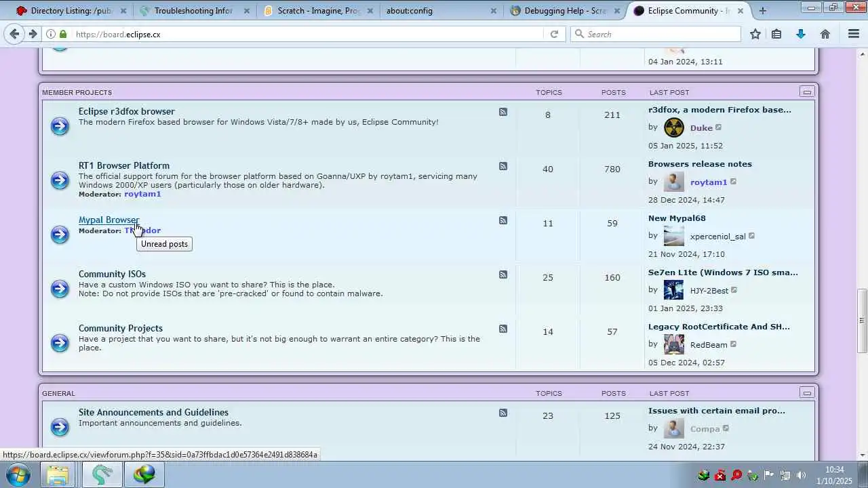Open the Eclipse r3dfox browser forum
This screenshot has width=868, height=488.
[x=126, y=111]
